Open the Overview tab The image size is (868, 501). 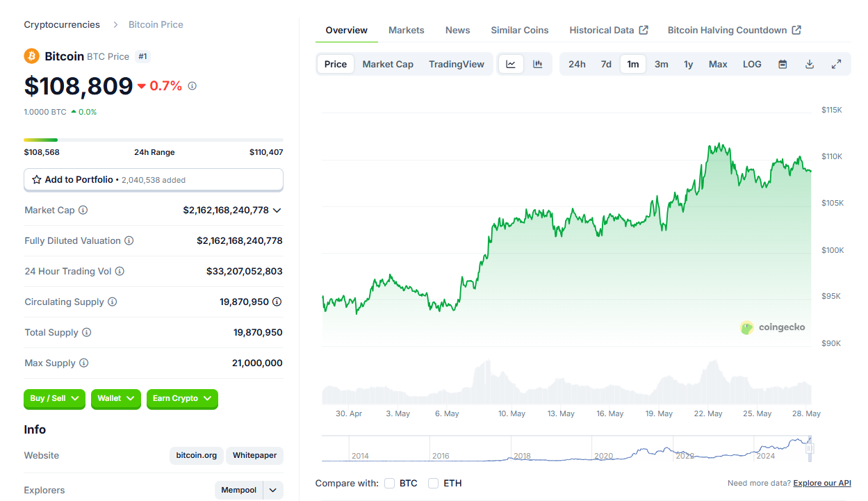[346, 30]
